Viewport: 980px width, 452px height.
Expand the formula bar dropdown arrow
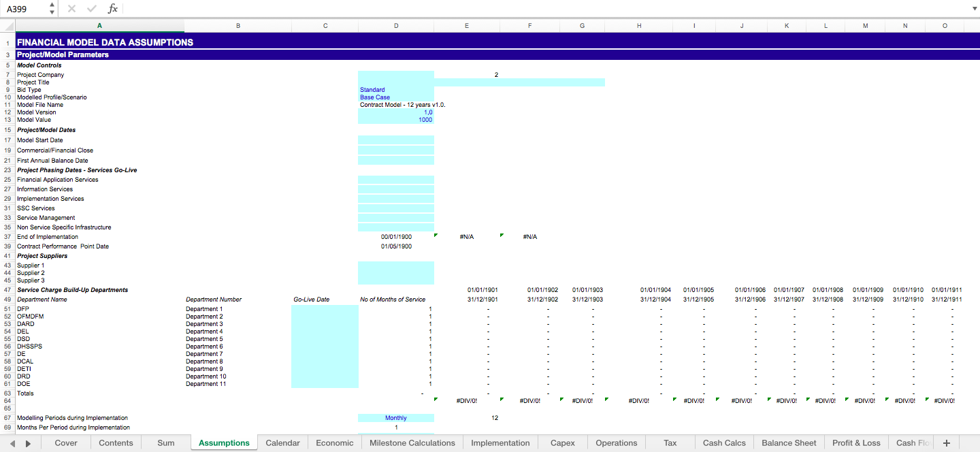click(974, 9)
